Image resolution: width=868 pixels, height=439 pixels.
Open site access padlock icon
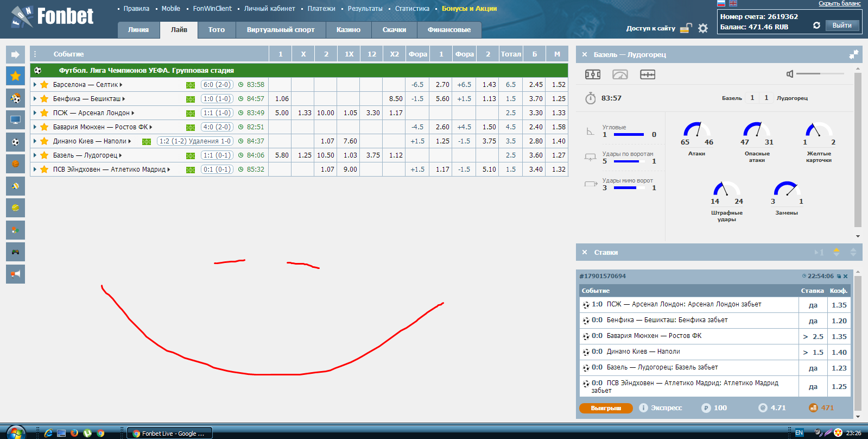[686, 28]
